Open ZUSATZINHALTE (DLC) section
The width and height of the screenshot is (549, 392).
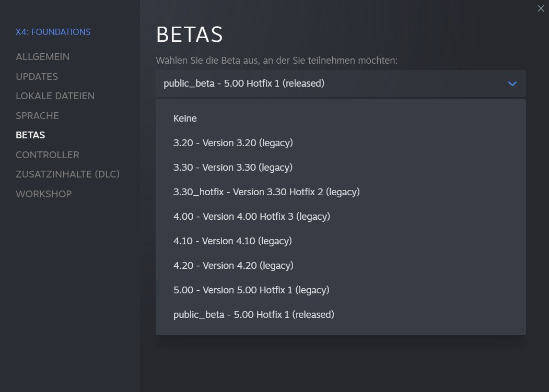tap(67, 174)
